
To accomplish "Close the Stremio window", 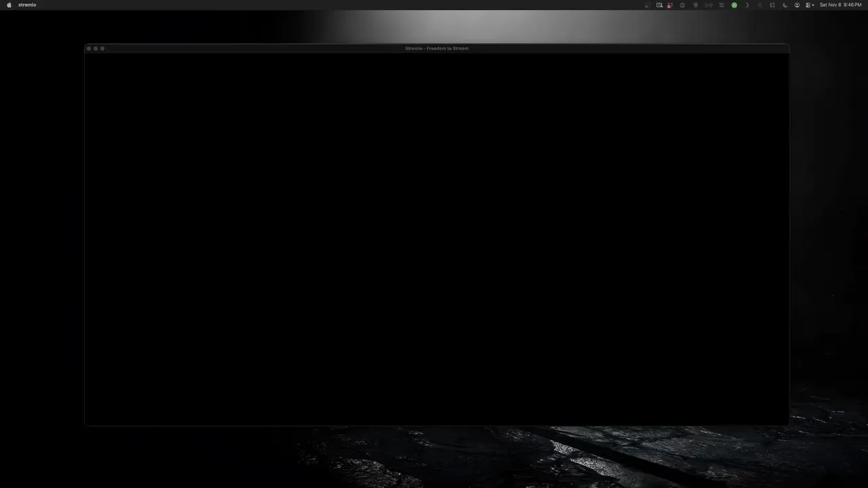I will coord(89,48).
